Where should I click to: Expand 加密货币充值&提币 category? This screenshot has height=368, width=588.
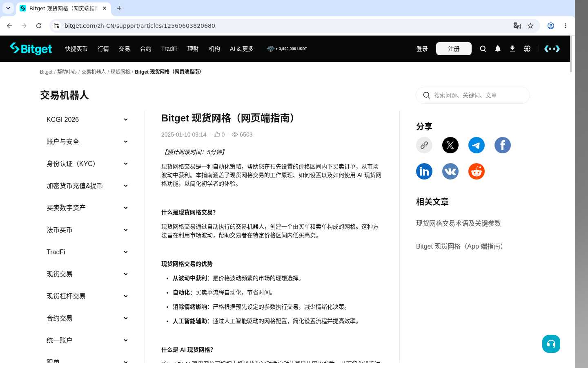[x=87, y=186]
